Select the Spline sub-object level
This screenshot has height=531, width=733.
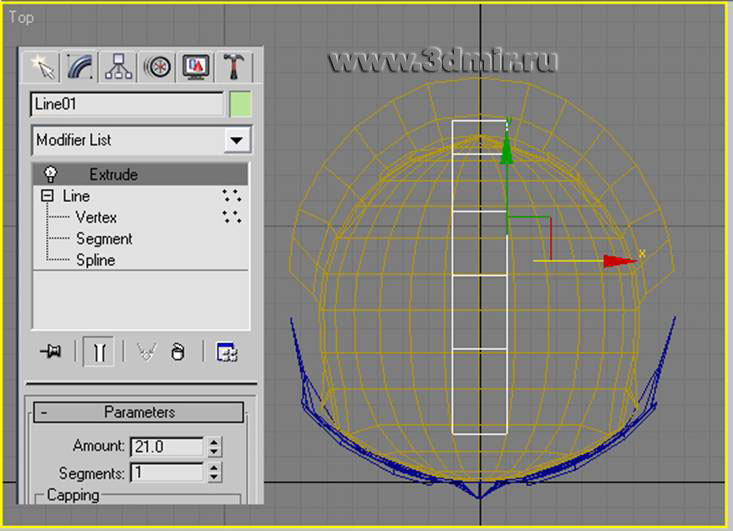[x=95, y=260]
